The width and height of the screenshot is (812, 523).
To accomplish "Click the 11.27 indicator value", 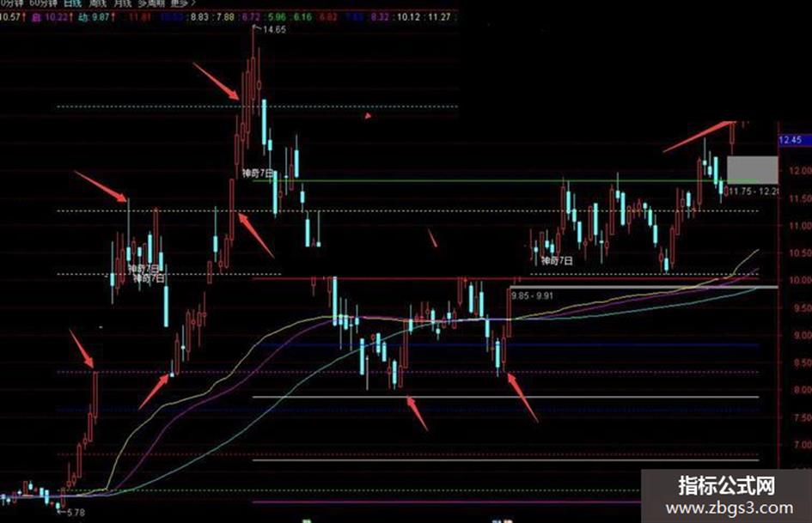I will pos(439,17).
